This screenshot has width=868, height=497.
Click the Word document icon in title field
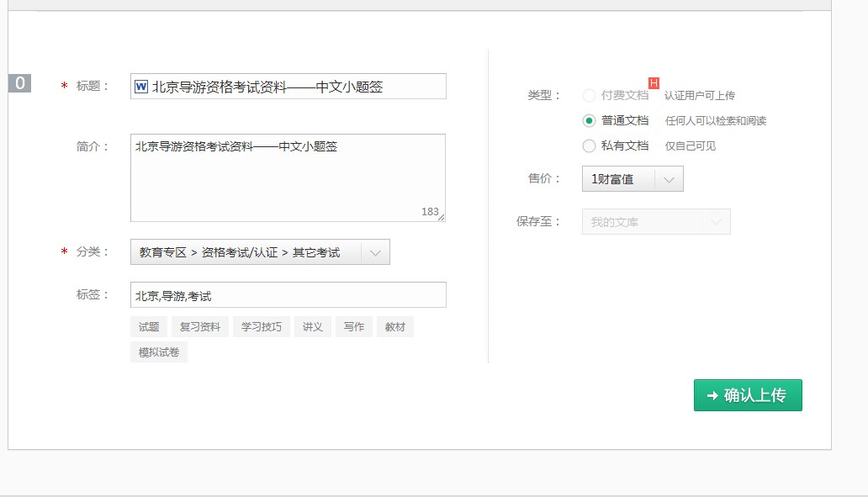pos(141,87)
